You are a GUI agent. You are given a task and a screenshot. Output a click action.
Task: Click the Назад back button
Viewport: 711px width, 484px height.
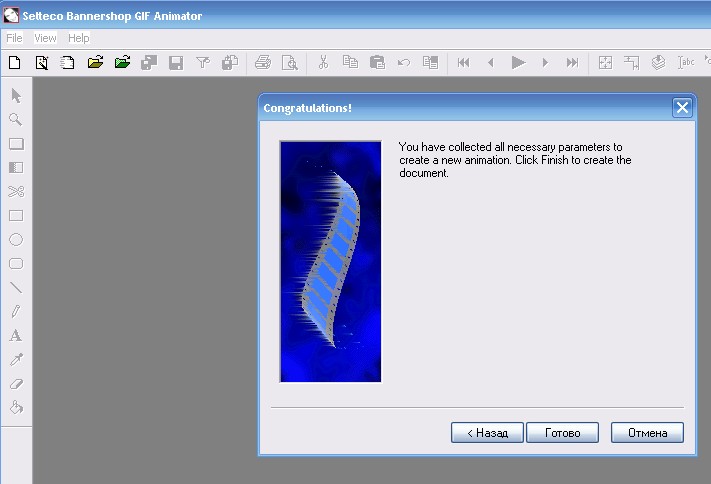[x=487, y=433]
